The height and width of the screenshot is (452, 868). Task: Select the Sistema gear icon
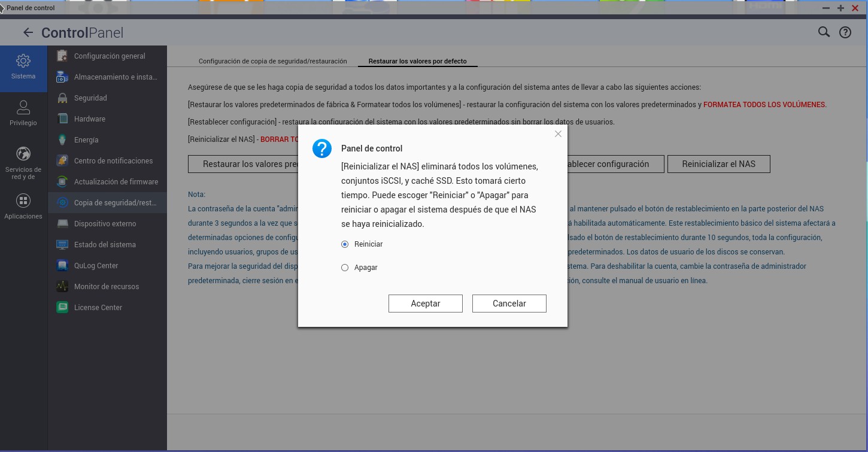click(x=23, y=61)
